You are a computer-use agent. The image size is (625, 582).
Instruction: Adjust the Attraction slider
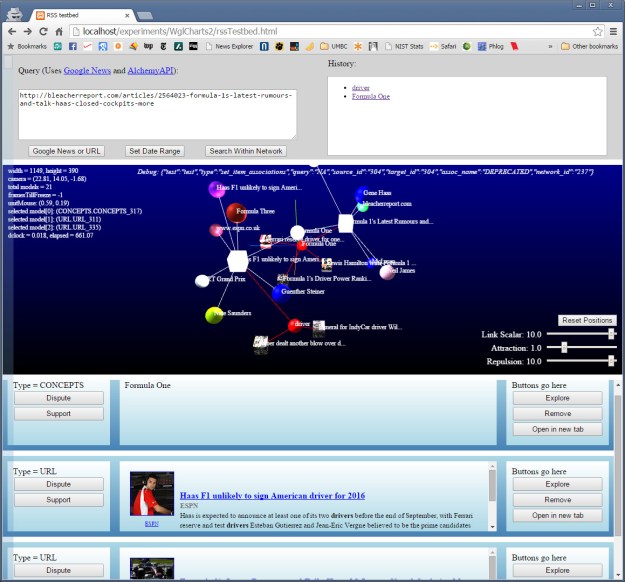[x=565, y=347]
